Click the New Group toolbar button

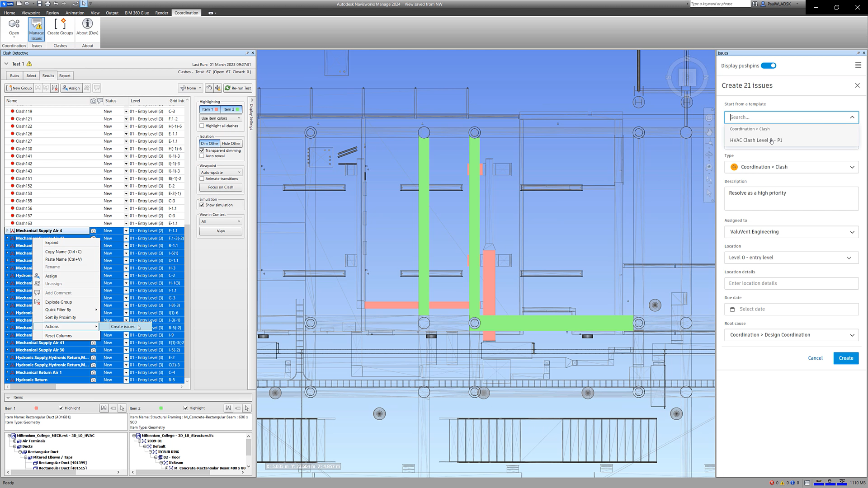click(x=19, y=88)
